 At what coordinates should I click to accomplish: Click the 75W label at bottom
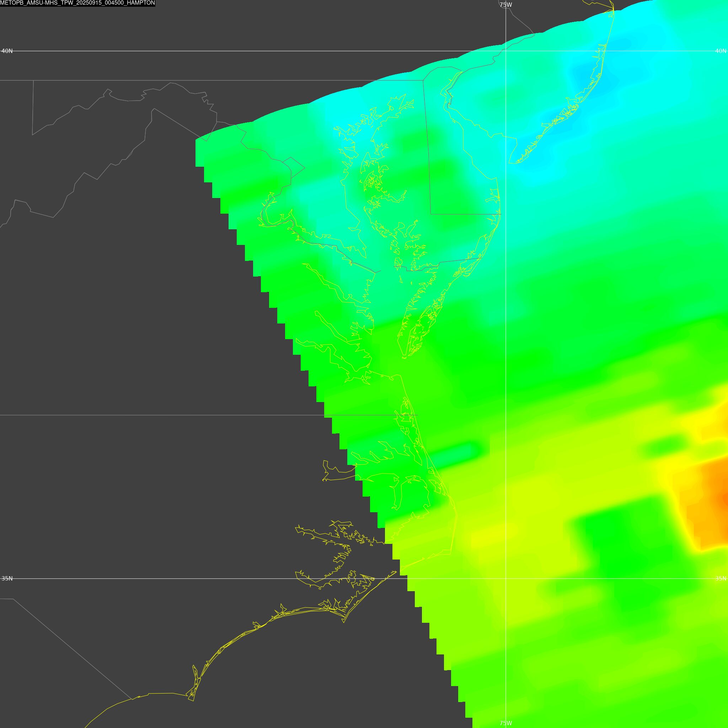506,723
